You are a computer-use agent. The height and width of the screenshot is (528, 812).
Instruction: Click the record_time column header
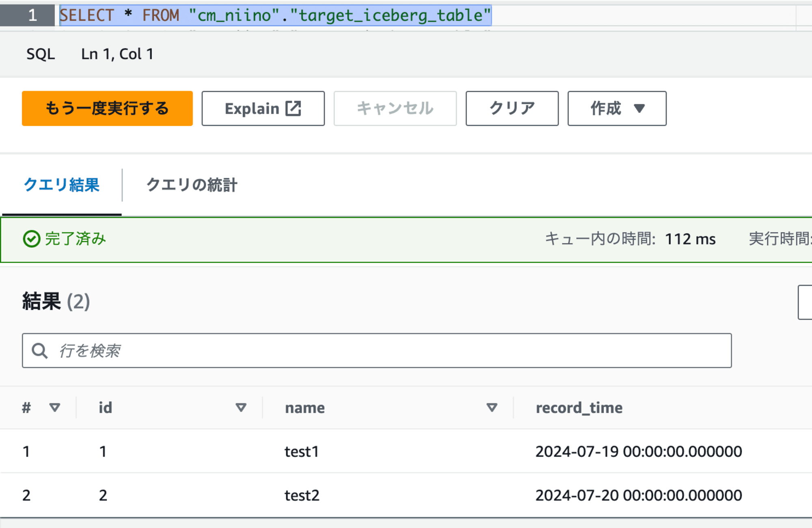point(579,407)
